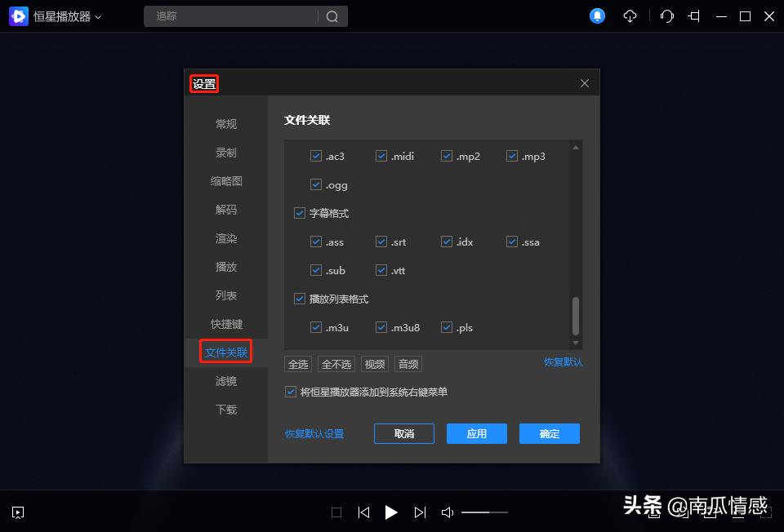This screenshot has width=784, height=532.
Task: Click the 应用 apply button
Action: tap(477, 433)
